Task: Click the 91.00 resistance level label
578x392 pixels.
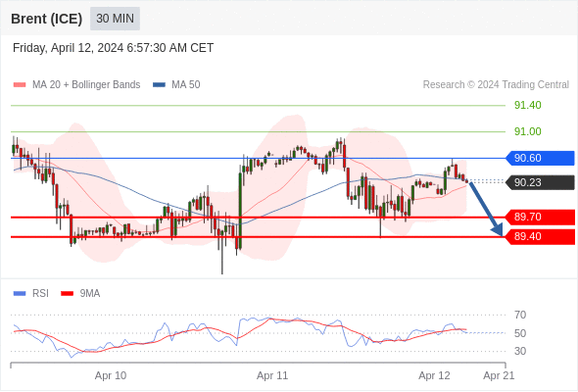Action: point(528,131)
